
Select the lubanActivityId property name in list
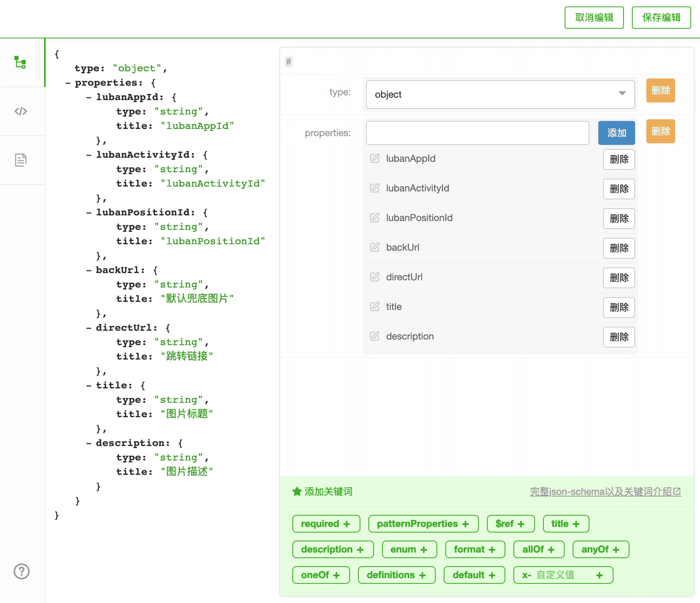point(418,188)
